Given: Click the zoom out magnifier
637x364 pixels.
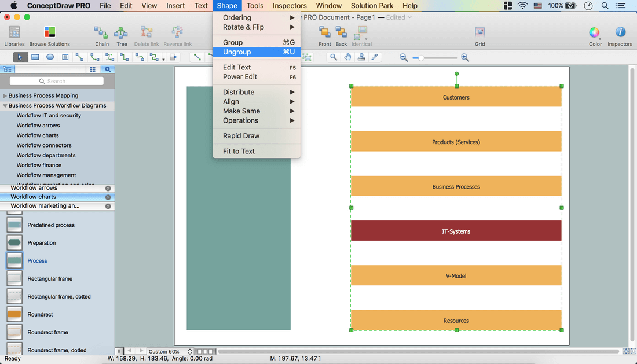Looking at the screenshot, I should [x=404, y=58].
